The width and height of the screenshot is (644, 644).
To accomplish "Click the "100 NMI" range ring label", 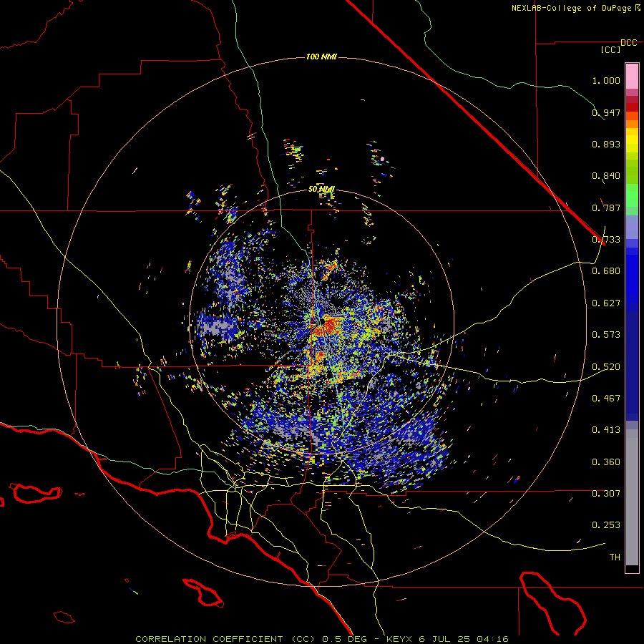I will coord(321,57).
